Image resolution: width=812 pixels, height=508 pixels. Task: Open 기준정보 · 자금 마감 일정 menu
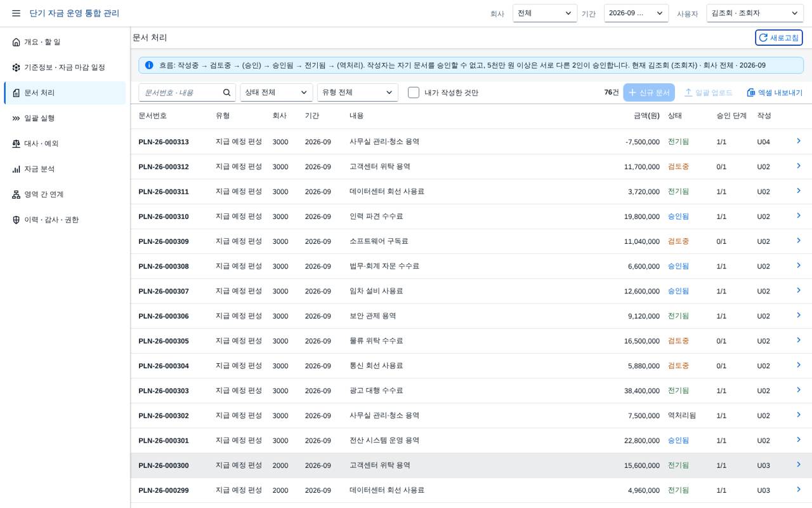point(65,67)
